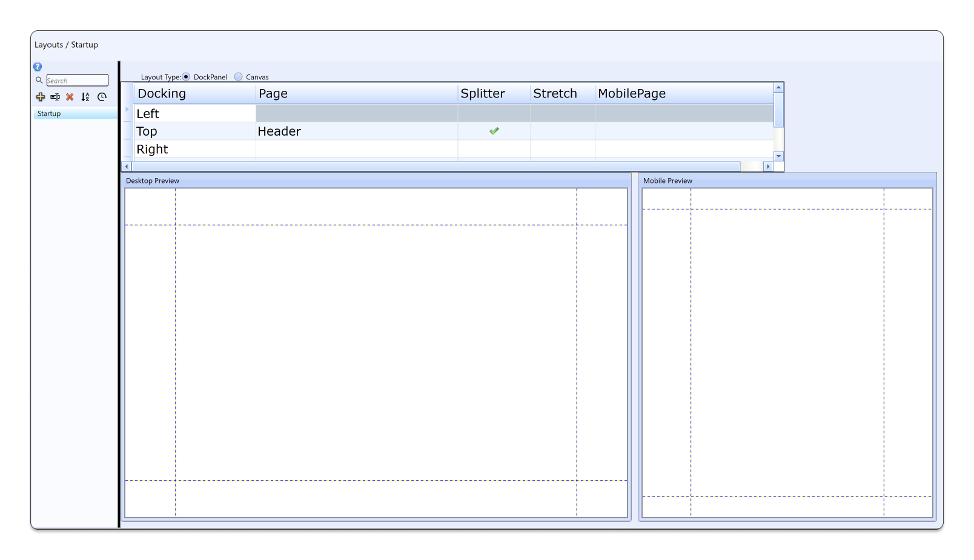Click into the Search input field

tap(78, 81)
